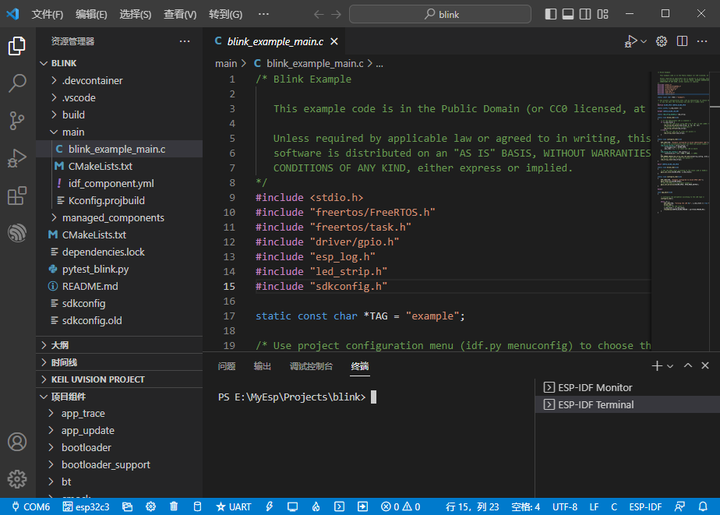Switch to the 输出 panel tab
The image size is (720, 515).
pyautogui.click(x=262, y=366)
